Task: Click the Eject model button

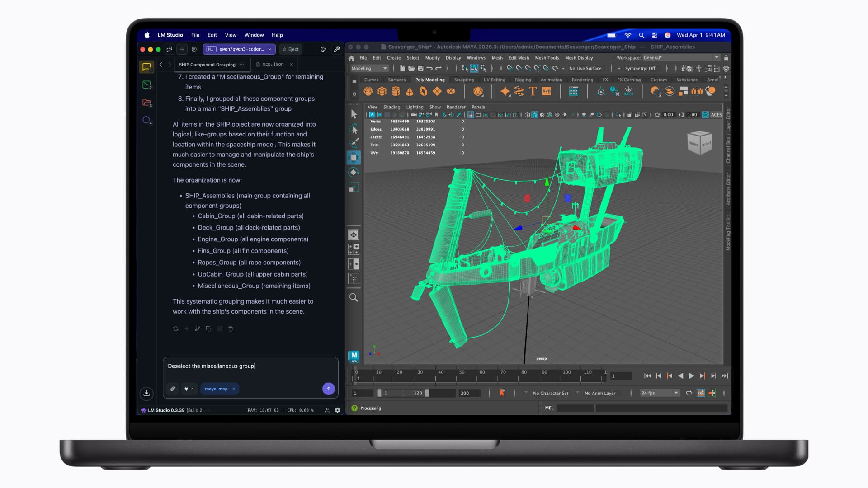Action: coord(291,49)
